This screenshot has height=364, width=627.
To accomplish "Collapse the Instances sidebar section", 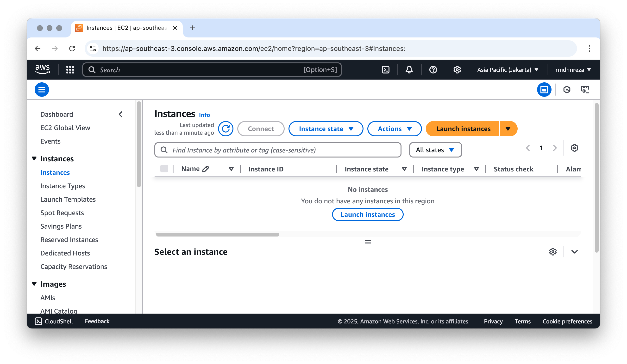I will tap(34, 158).
